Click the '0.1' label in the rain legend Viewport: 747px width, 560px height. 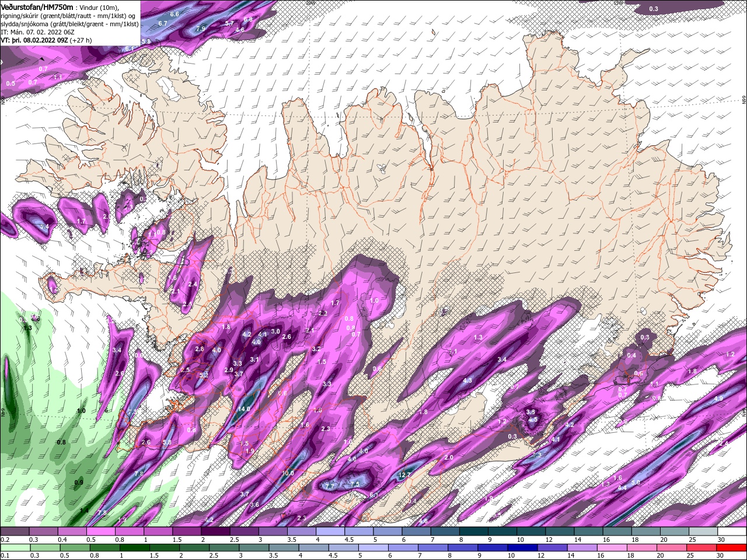(x=5, y=556)
